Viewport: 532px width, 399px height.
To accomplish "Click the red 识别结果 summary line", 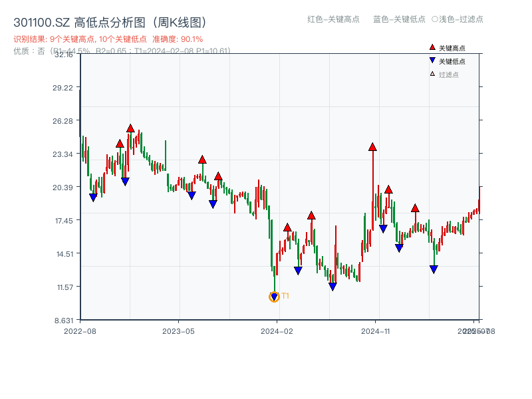I will pos(108,39).
